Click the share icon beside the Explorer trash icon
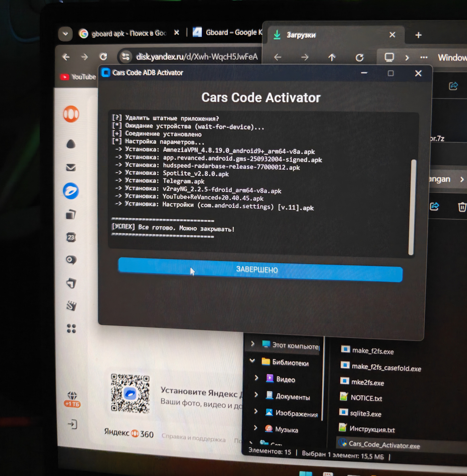This screenshot has height=476, width=467. [x=434, y=207]
